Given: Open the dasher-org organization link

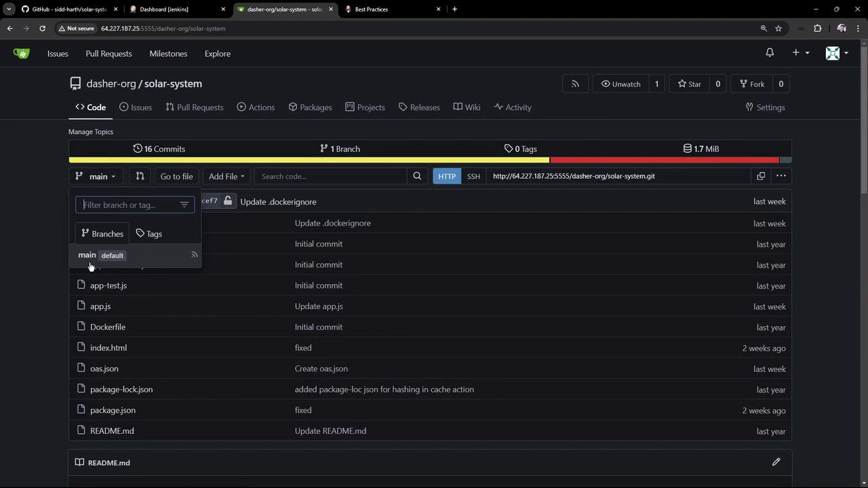Looking at the screenshot, I should point(111,83).
